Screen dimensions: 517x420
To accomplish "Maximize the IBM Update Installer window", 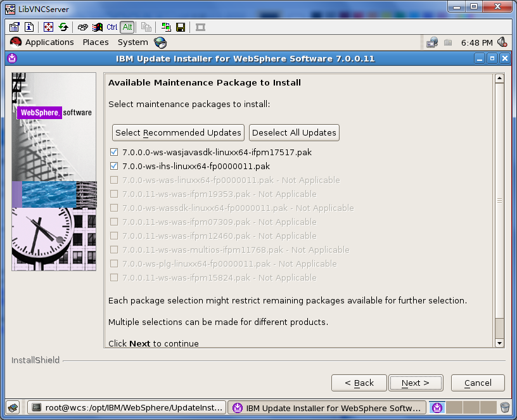I will point(492,59).
